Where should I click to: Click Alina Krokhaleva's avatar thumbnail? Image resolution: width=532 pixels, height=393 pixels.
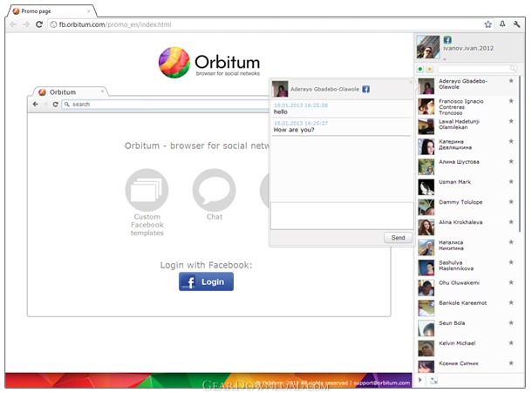(x=426, y=227)
